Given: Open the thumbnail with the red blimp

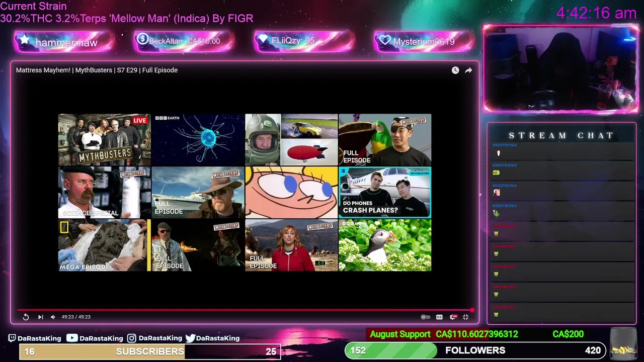Looking at the screenshot, I should 291,140.
